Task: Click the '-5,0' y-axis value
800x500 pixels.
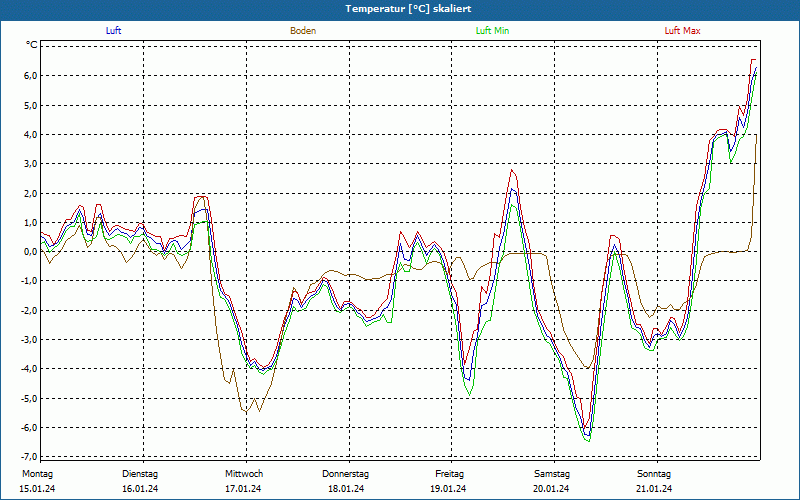Action: point(29,398)
